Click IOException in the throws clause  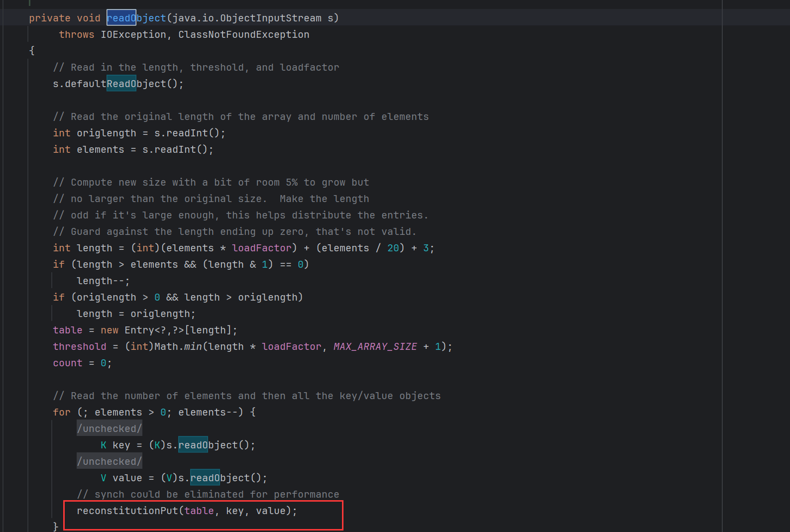[x=133, y=34]
